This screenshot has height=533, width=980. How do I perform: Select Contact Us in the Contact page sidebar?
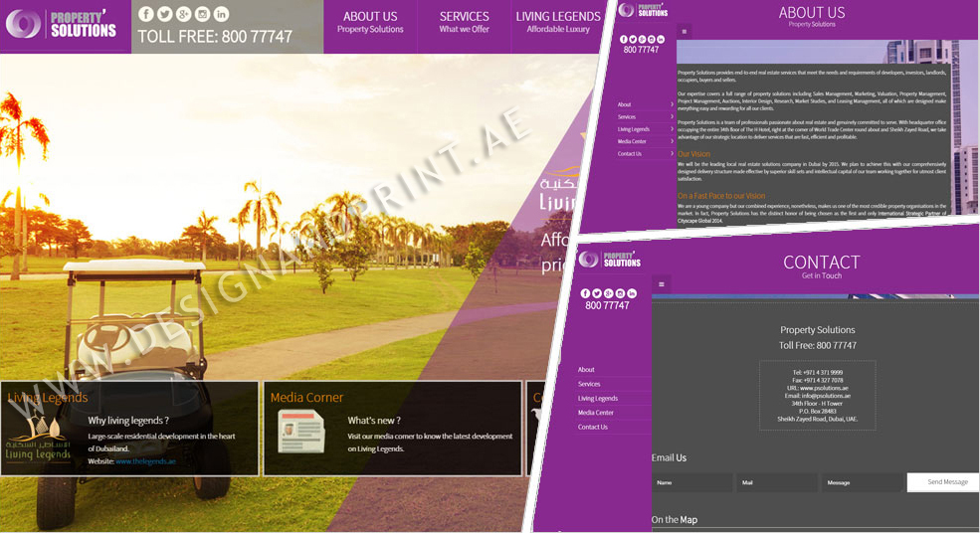(593, 427)
